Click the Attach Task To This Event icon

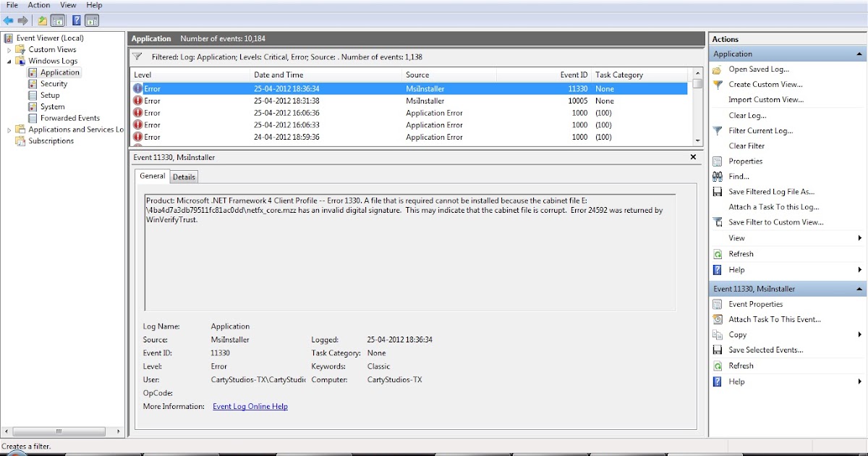tap(717, 319)
